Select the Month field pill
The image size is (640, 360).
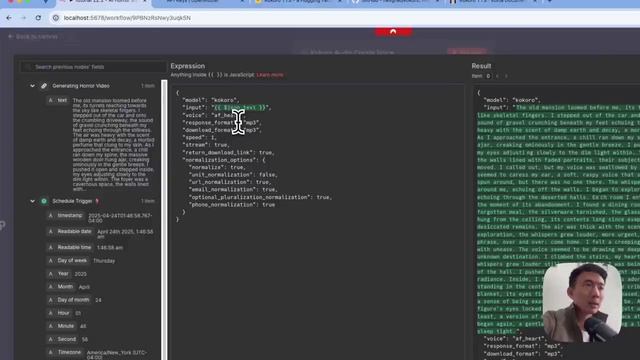pyautogui.click(x=61, y=287)
